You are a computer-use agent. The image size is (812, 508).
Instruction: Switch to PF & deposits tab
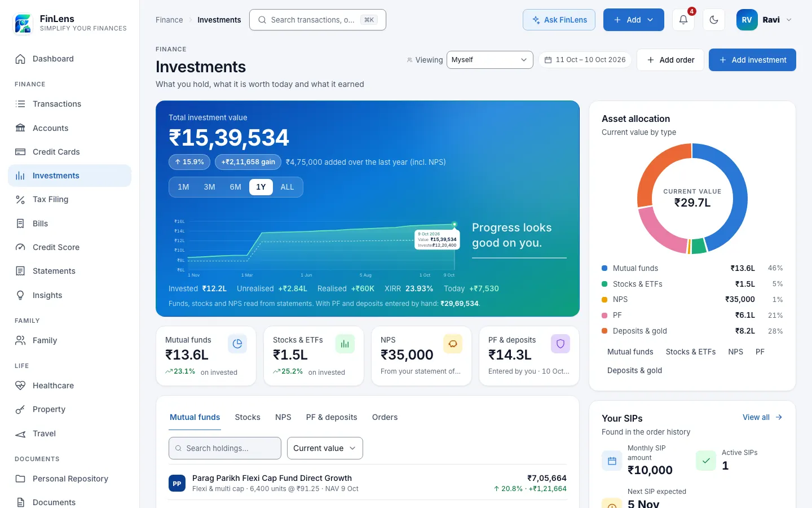tap(332, 417)
